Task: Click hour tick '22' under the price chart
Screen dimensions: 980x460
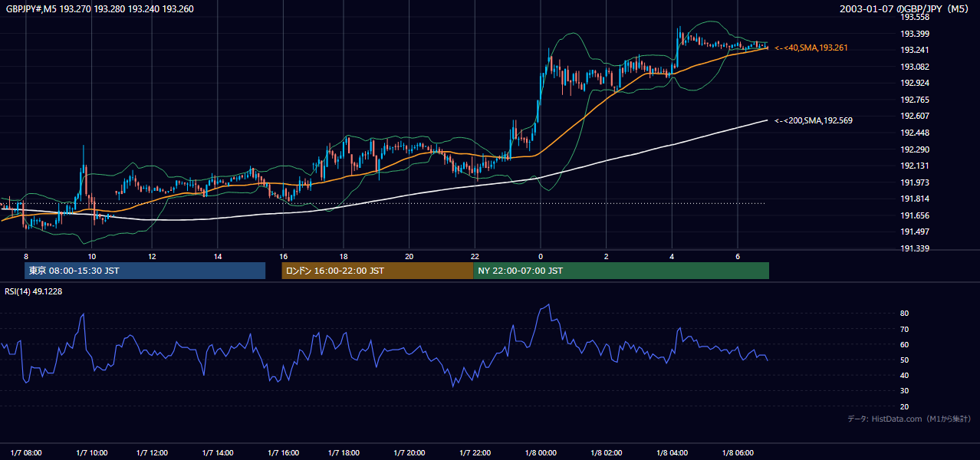Action: 475,257
